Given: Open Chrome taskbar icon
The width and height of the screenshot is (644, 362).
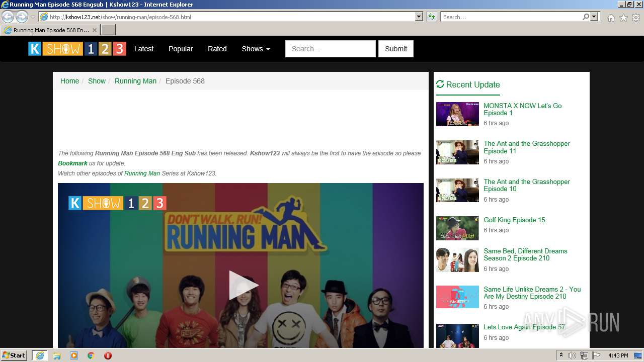Looking at the screenshot, I should 91,355.
